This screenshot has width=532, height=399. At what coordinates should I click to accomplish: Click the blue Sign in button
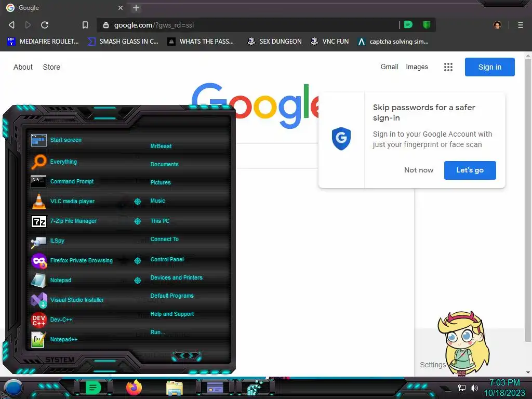pyautogui.click(x=489, y=67)
